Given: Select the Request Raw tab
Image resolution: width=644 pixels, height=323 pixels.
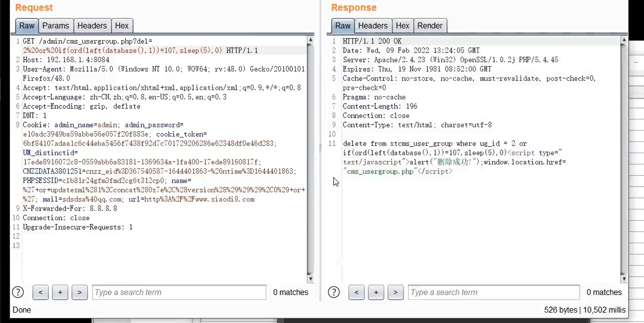Looking at the screenshot, I should pos(27,26).
